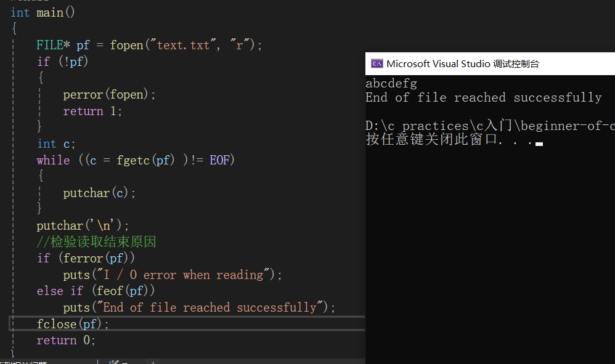Click the "text.txt" string literal in code
615x364 pixels.
point(183,45)
